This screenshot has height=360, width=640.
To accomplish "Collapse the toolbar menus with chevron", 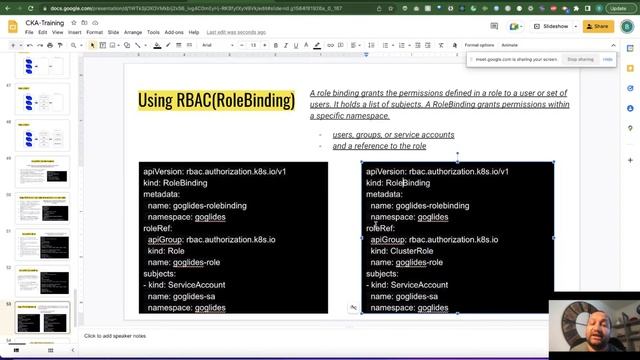I will click(x=613, y=45).
